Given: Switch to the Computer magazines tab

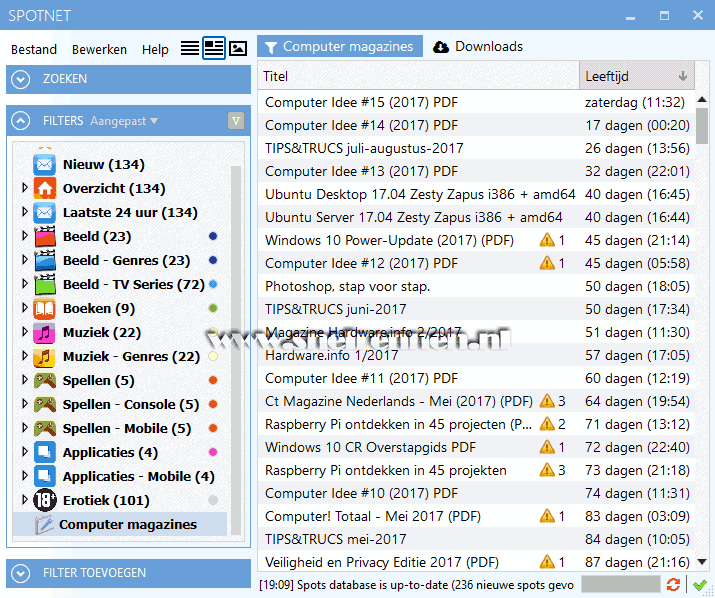Looking at the screenshot, I should (340, 47).
